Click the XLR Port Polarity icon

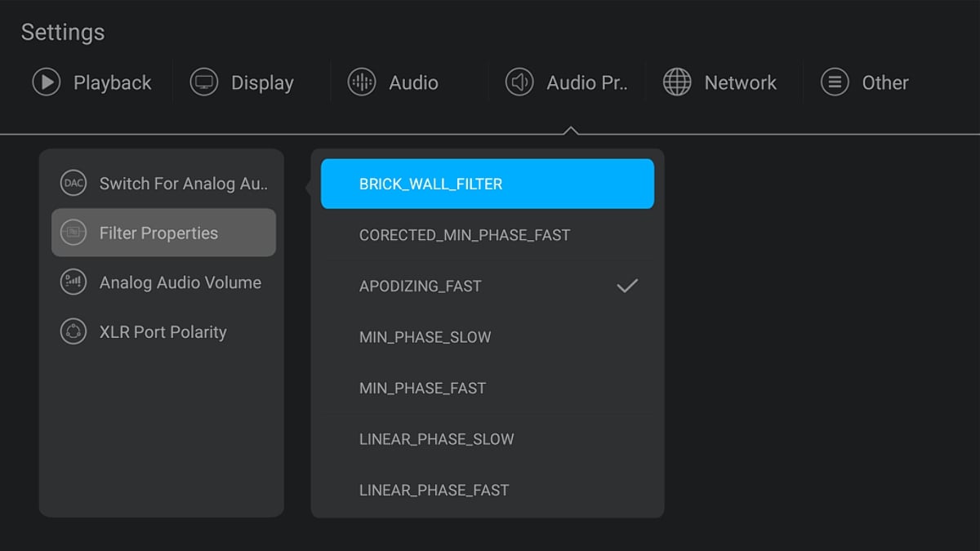pos(73,331)
